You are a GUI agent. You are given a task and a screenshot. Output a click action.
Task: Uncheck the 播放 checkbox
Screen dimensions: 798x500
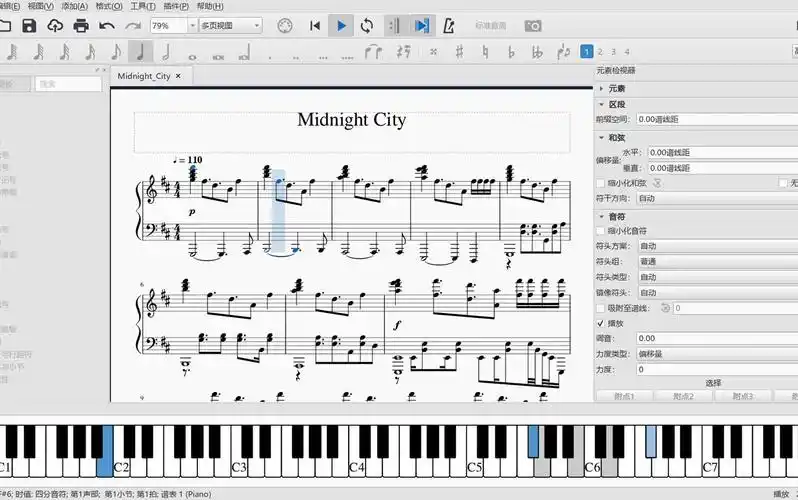coord(601,323)
